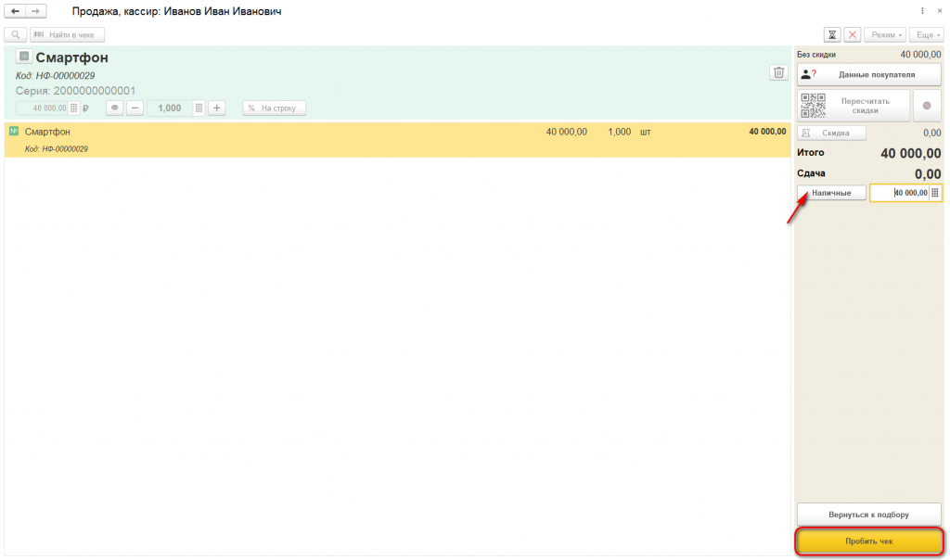Click the "Серия: 2000000000001" text
Screen dimensions: 950x560
coord(76,91)
